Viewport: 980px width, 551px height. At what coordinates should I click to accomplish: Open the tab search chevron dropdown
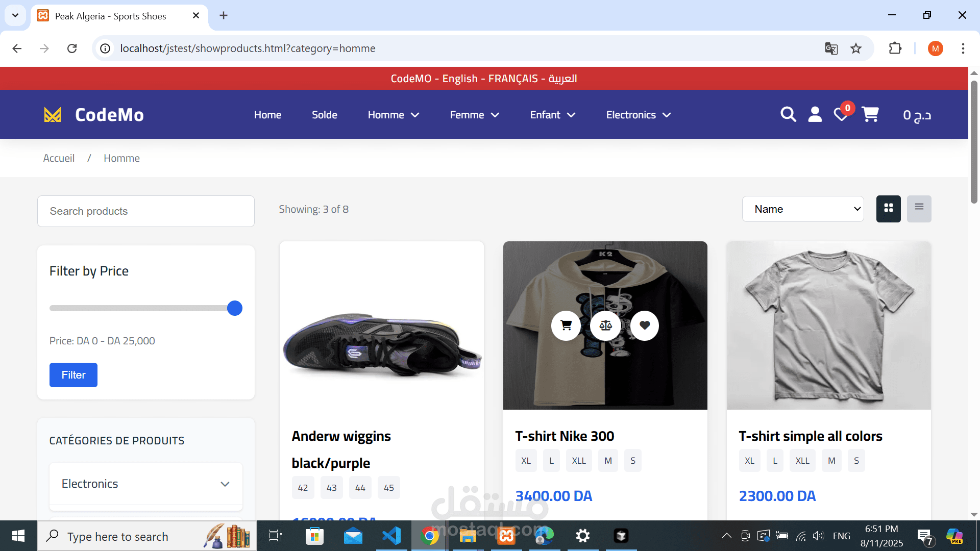(x=15, y=15)
